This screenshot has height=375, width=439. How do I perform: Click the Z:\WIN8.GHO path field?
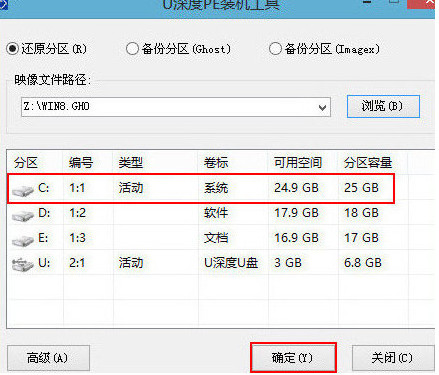click(176, 107)
